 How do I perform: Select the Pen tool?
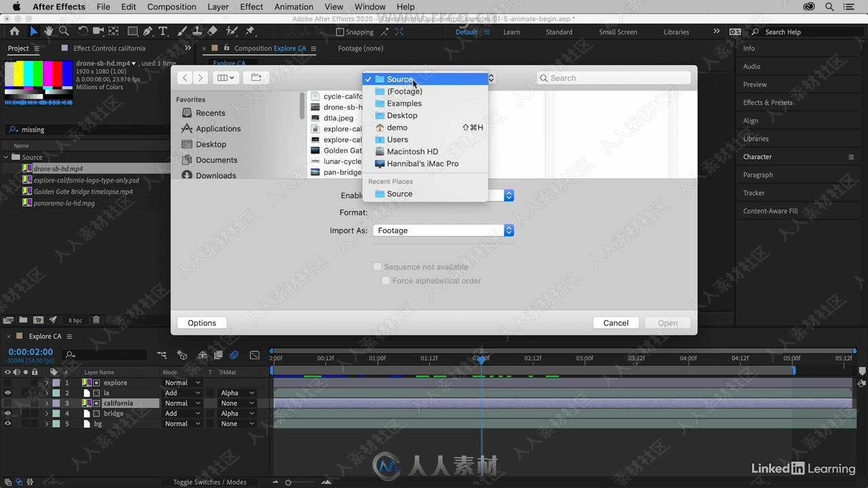[x=148, y=31]
